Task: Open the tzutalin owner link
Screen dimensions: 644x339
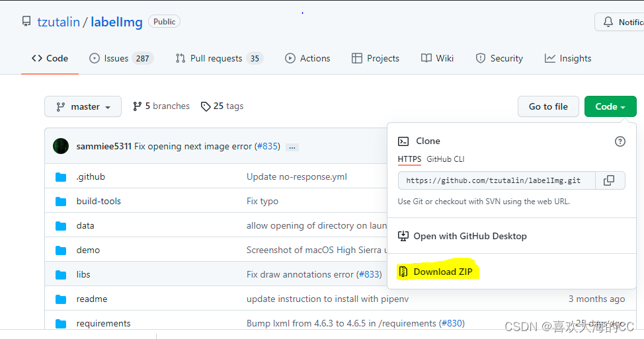Action: point(58,22)
